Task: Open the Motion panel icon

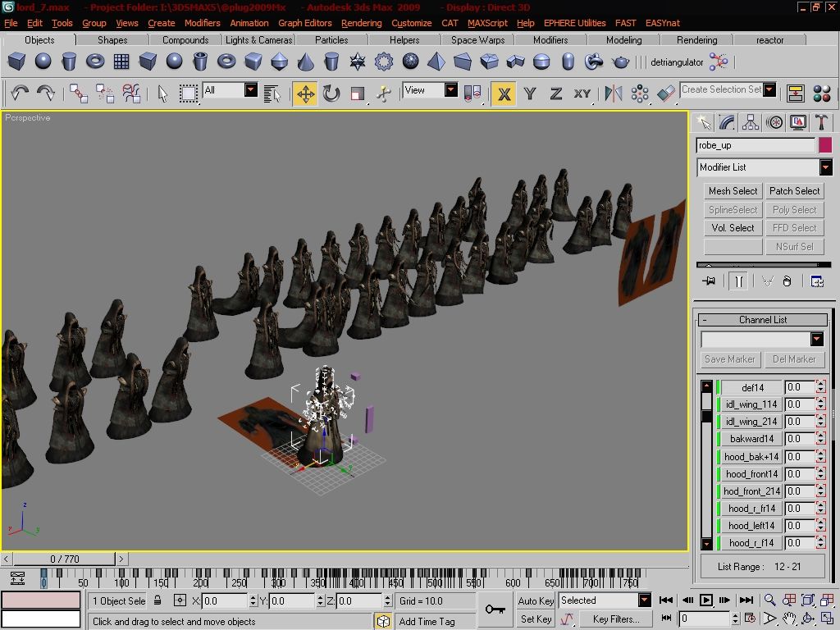Action: tap(774, 123)
